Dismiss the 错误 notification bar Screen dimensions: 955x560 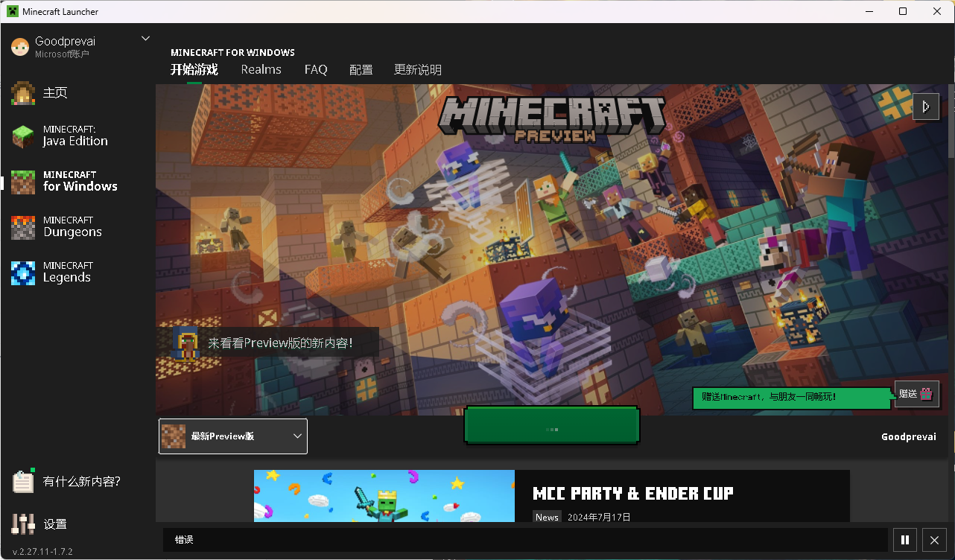pyautogui.click(x=935, y=541)
